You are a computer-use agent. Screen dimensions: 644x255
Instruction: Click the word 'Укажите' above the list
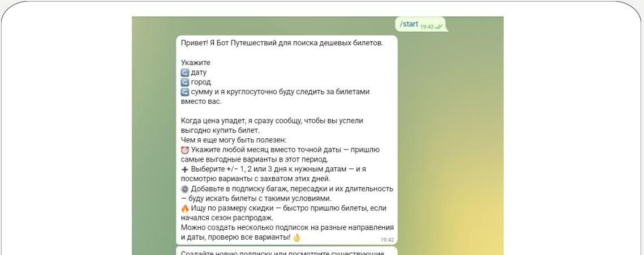coord(195,63)
